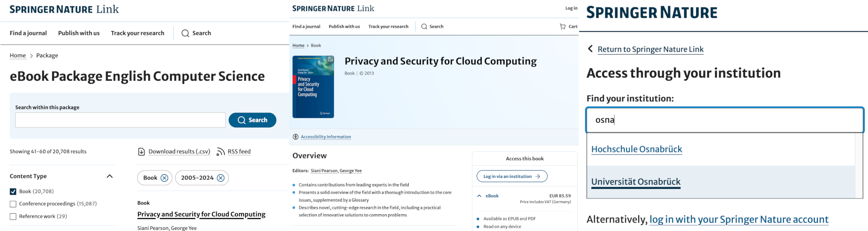The image size is (868, 231).
Task: Click the RSS feed icon
Action: 220,152
